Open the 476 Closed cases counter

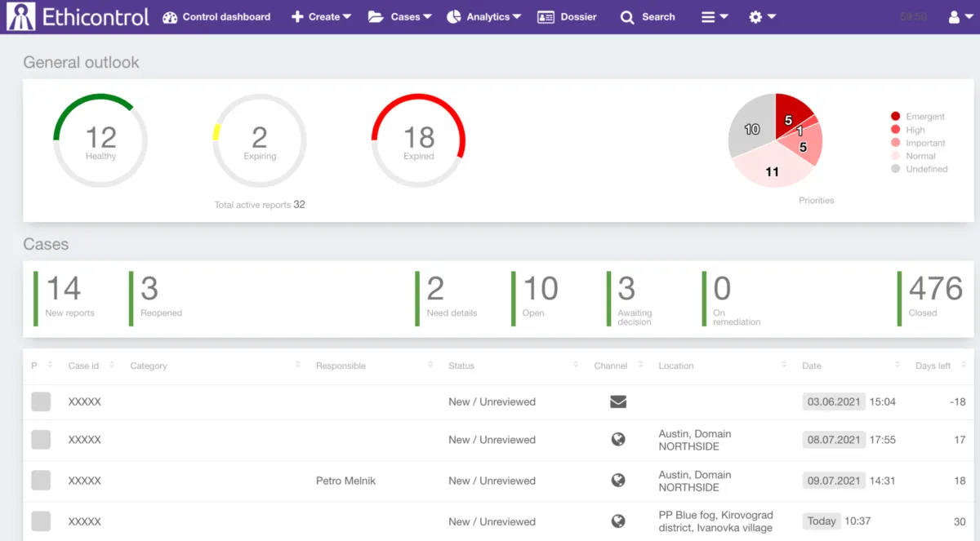933,298
